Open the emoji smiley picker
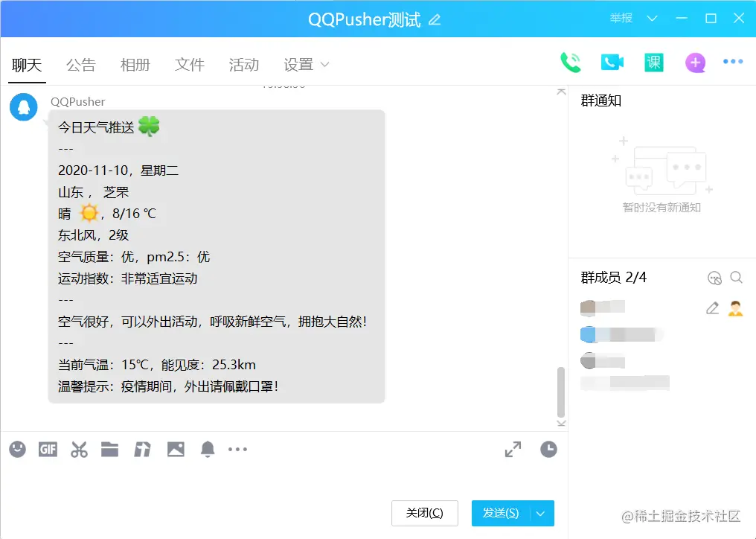This screenshot has width=756, height=539. tap(18, 449)
